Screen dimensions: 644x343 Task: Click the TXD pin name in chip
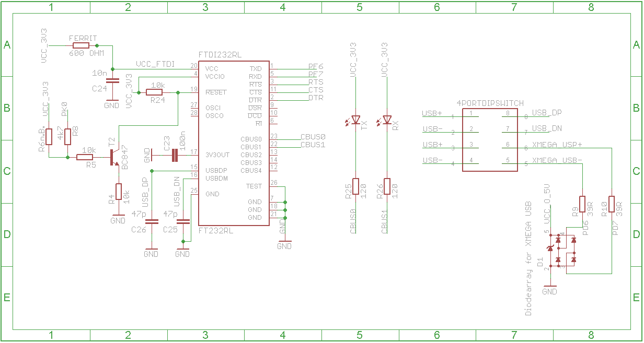click(x=256, y=69)
